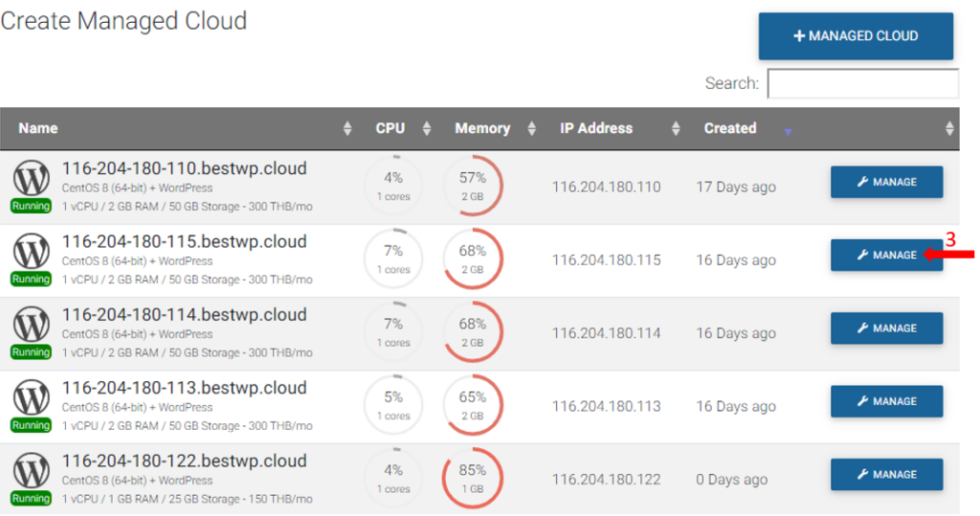This screenshot has width=980, height=516.
Task: Manage the 116-204-180-122.bestwp.cloud server
Action: click(x=886, y=475)
